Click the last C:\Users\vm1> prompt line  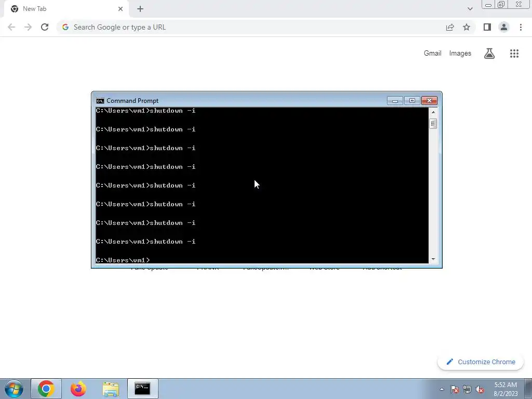click(123, 260)
